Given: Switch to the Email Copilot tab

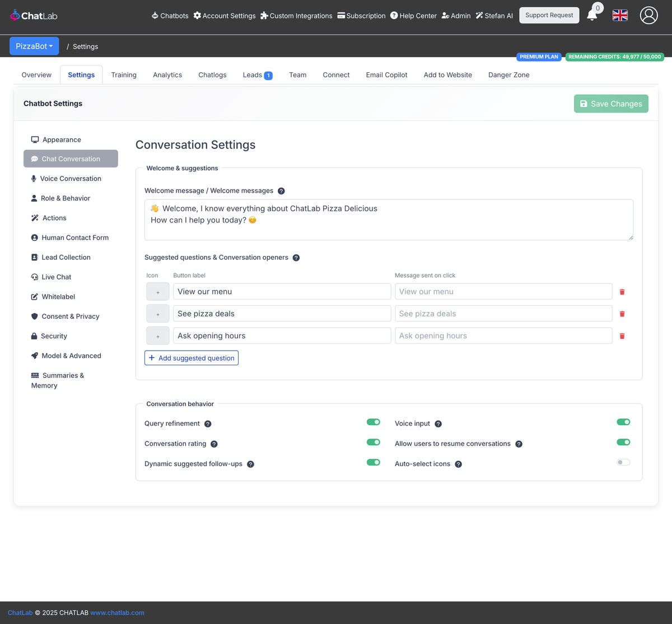Looking at the screenshot, I should (x=386, y=75).
